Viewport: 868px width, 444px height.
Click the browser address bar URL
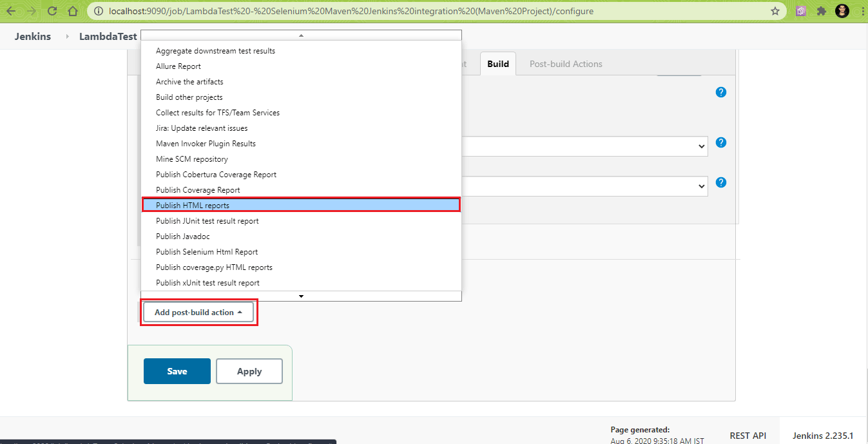[351, 11]
